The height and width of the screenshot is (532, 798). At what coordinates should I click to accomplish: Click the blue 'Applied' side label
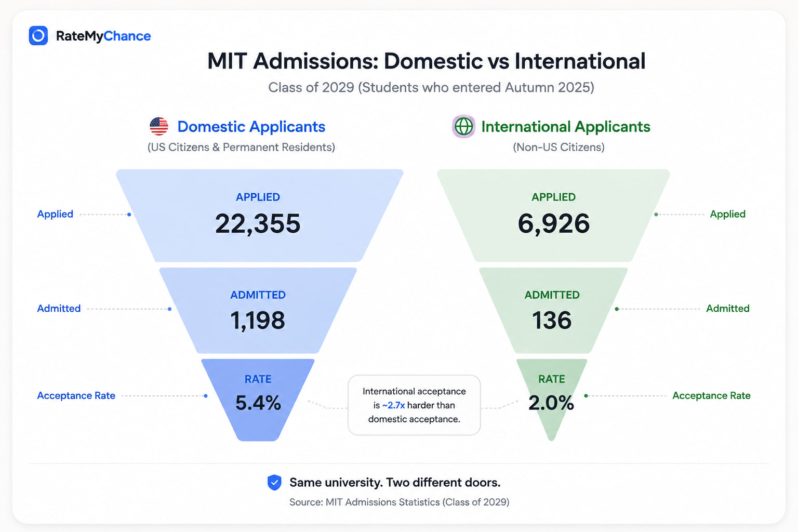pos(55,214)
